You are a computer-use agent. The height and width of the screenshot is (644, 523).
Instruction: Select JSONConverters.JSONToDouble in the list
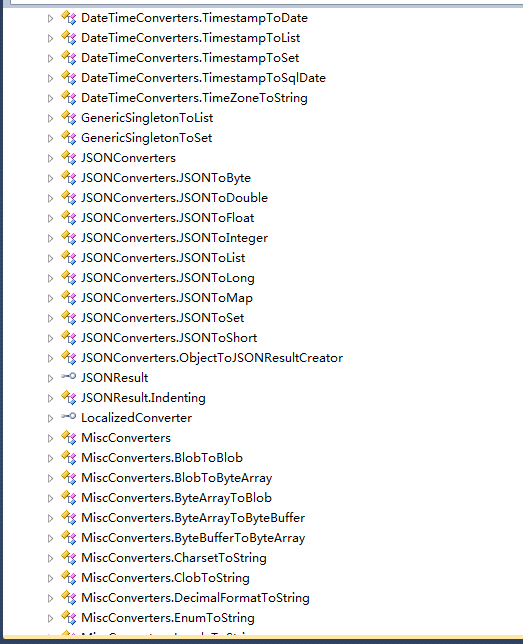[x=174, y=198]
